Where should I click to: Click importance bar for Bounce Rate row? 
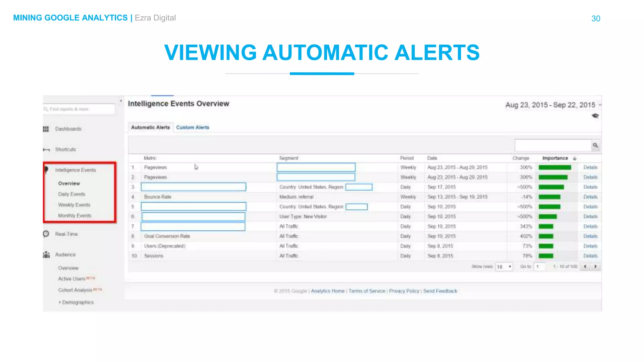pyautogui.click(x=549, y=197)
